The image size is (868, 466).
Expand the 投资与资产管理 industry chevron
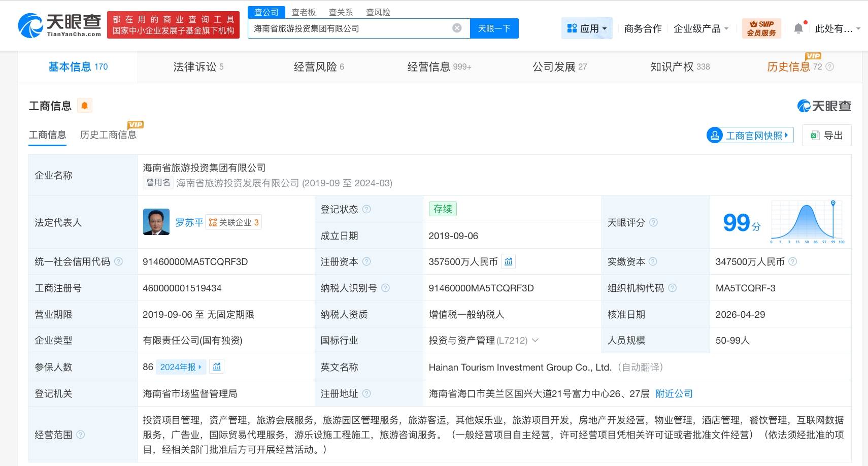[535, 340]
